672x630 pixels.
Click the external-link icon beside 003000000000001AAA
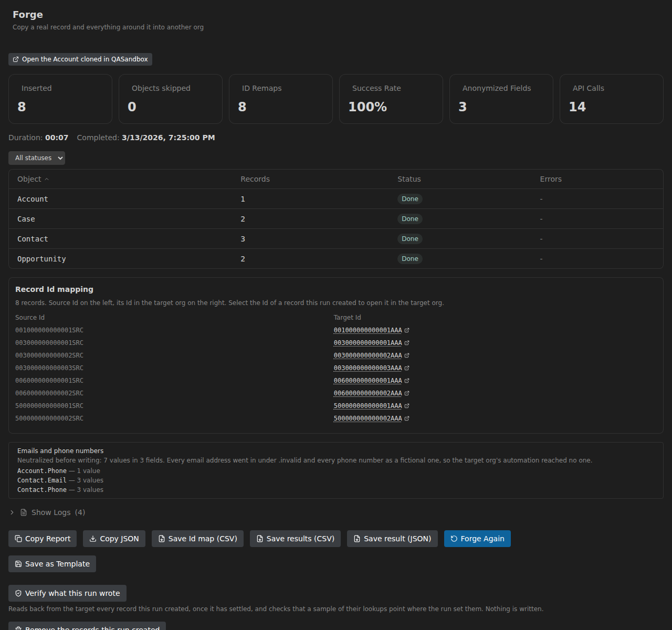point(407,343)
